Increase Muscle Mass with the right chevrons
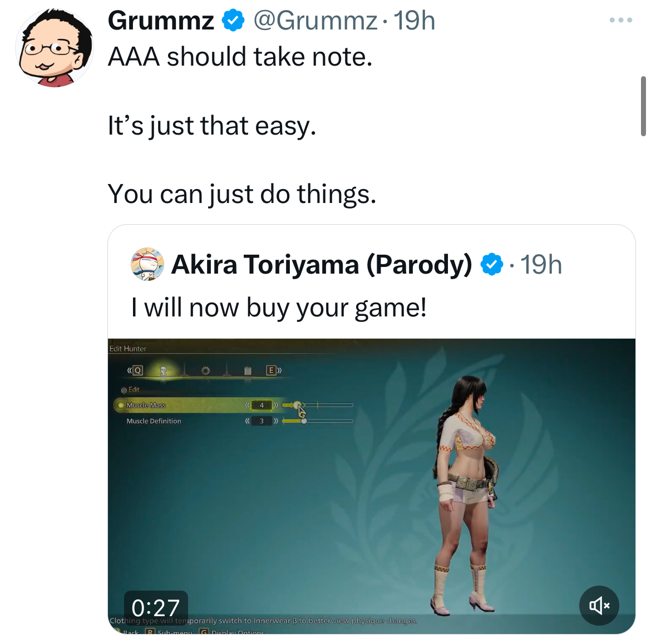 click(x=276, y=405)
